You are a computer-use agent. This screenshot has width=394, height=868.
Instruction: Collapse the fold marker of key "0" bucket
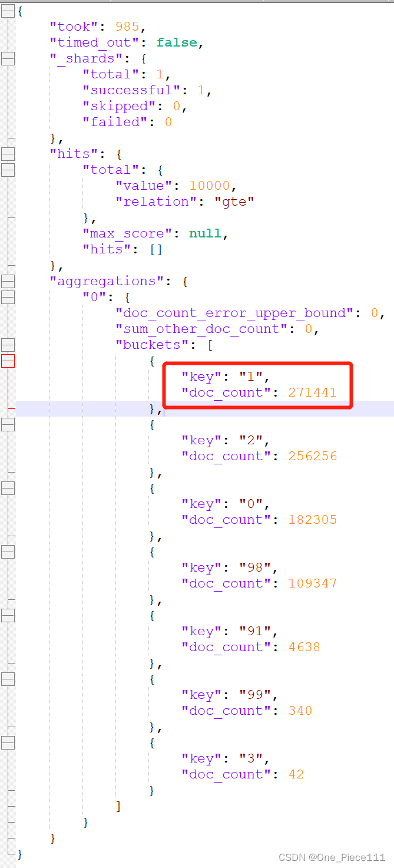coord(8,488)
